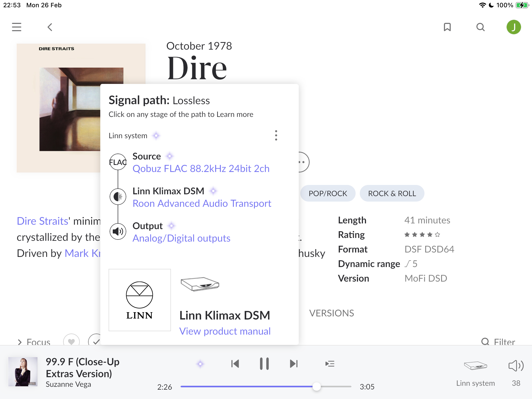Viewport: 532px width, 399px height.
Task: Skip to the next track
Action: 294,364
